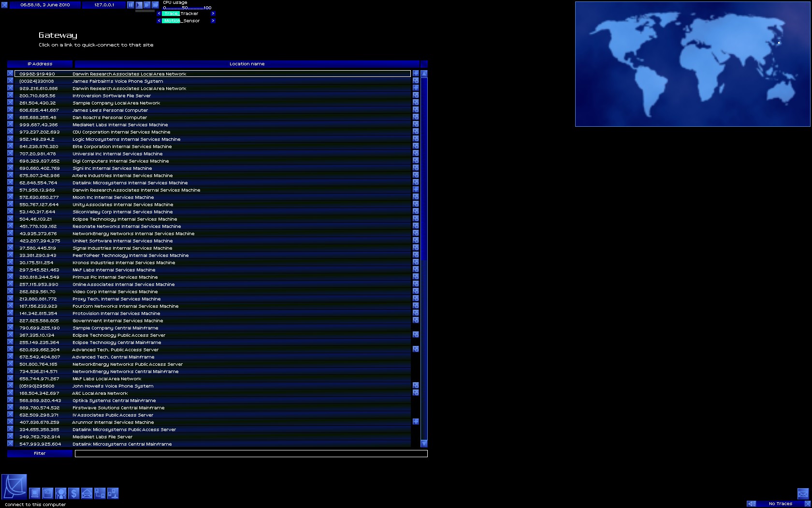The image size is (812, 508).
Task: Set game speed to mega fast forward
Action: point(155,5)
